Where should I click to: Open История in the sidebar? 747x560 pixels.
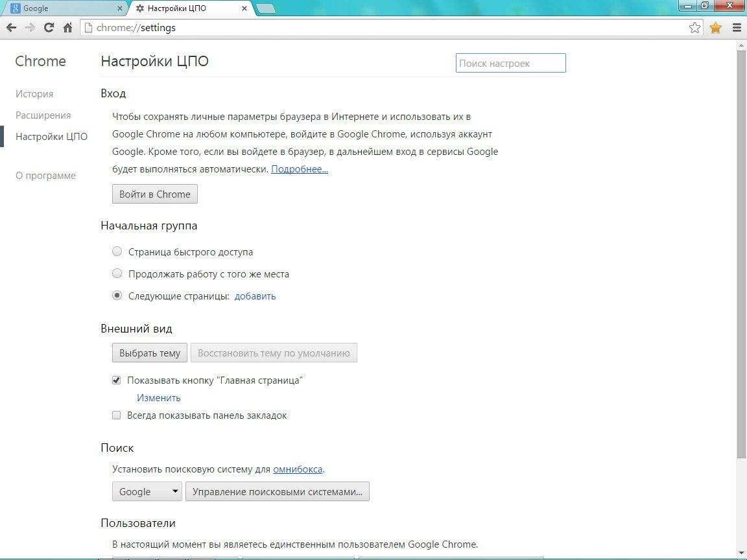point(34,94)
